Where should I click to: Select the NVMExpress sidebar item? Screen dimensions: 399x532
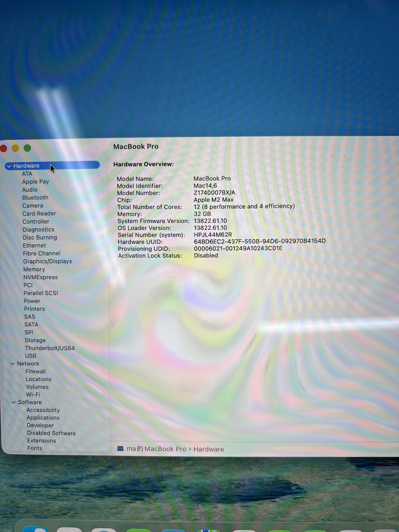pos(40,277)
